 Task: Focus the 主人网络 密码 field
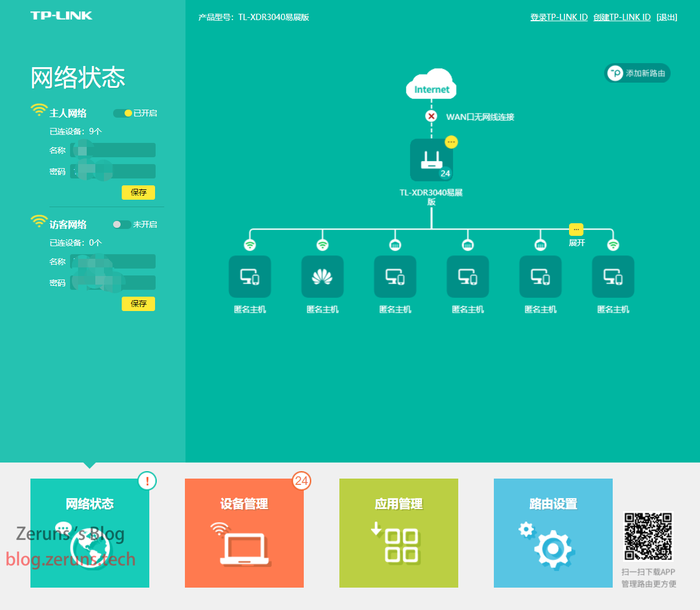click(x=113, y=171)
